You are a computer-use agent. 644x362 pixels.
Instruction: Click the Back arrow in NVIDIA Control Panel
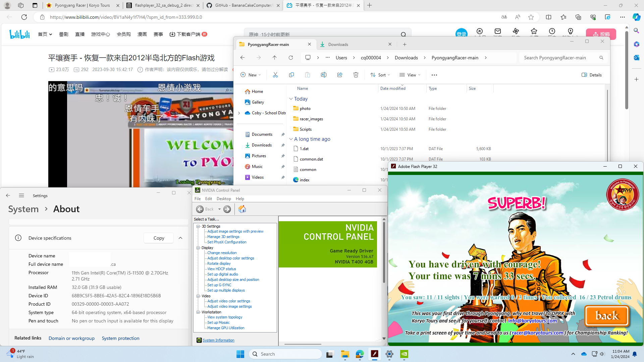pos(200,209)
